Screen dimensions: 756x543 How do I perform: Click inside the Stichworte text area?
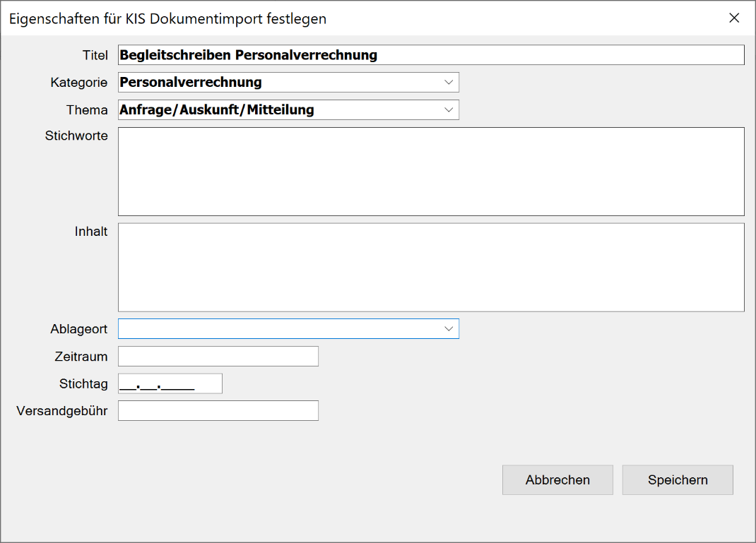coord(431,171)
